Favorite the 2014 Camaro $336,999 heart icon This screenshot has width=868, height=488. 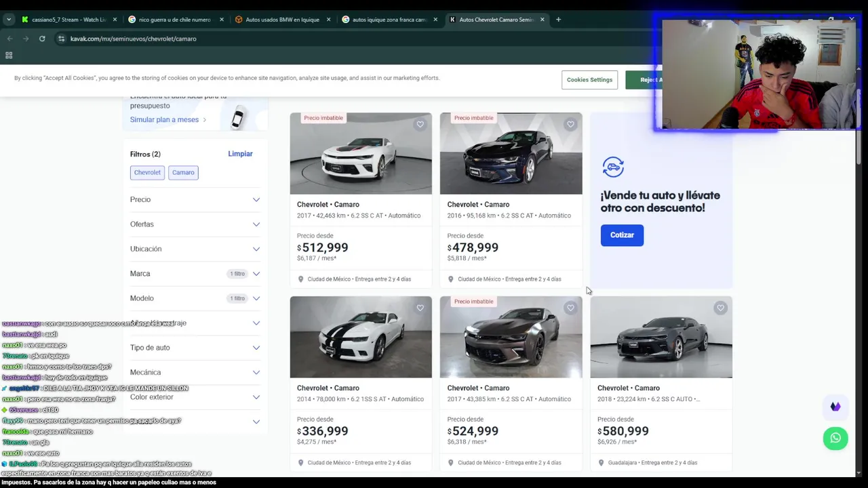[x=420, y=308]
